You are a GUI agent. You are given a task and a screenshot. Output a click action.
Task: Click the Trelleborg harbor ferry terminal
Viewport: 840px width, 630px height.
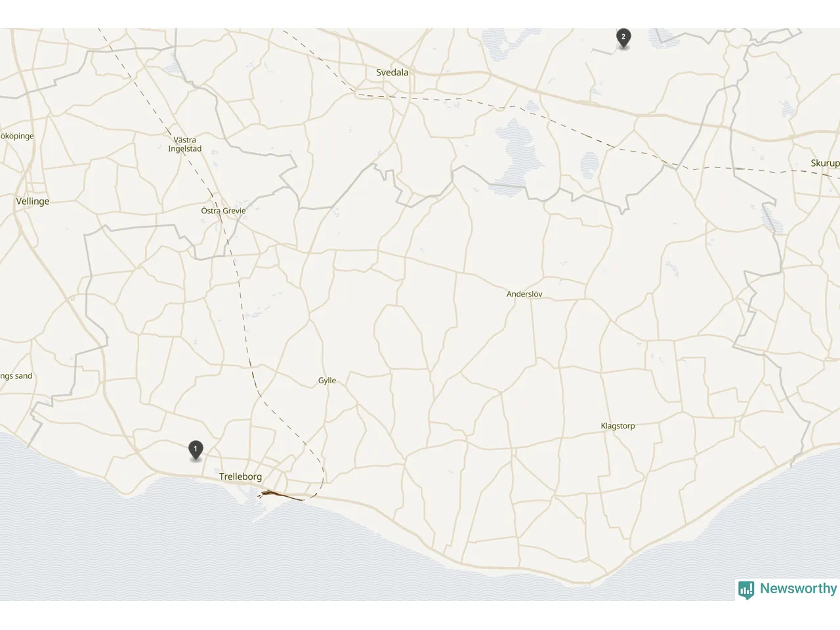tap(276, 493)
